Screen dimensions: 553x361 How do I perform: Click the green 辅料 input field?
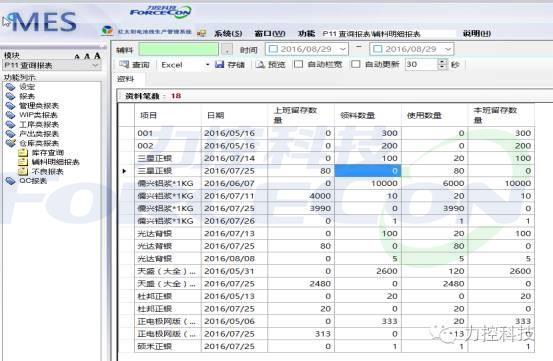pos(178,50)
